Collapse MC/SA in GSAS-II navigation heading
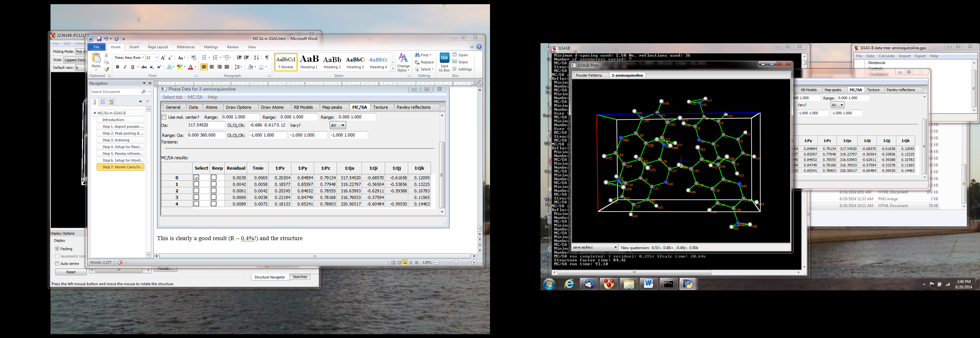Viewport: 980px width, 338px height. tap(94, 113)
